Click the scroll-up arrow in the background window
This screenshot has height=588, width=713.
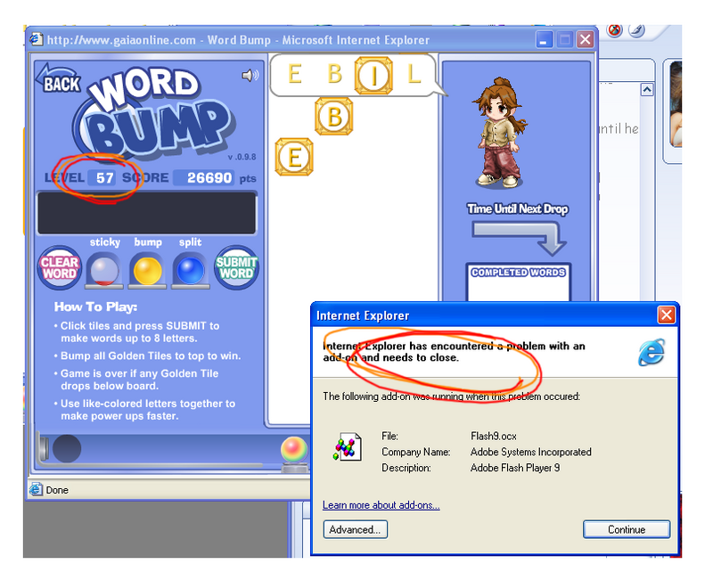coord(647,89)
